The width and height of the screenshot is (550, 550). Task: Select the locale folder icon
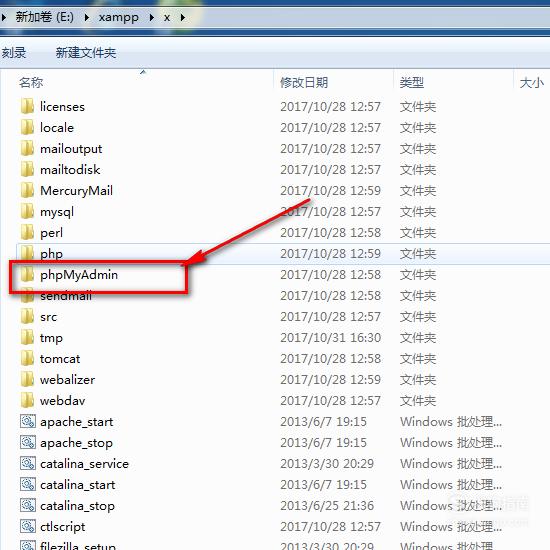coord(27,127)
